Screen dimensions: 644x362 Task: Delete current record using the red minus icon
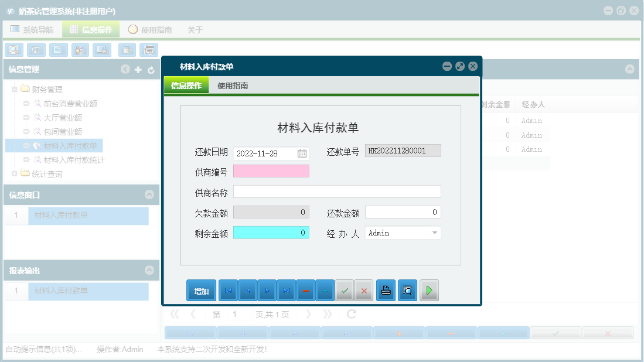pos(305,290)
